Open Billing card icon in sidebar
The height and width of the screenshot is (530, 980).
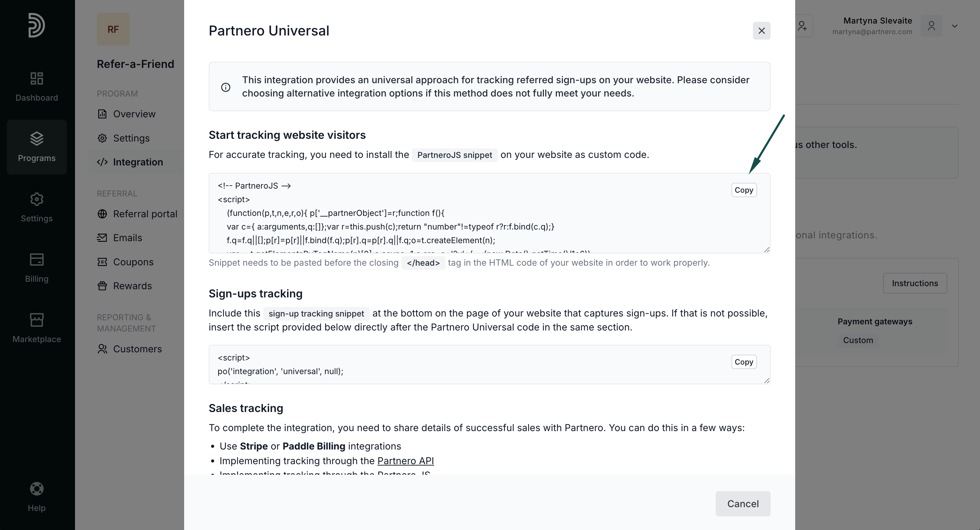(x=36, y=260)
